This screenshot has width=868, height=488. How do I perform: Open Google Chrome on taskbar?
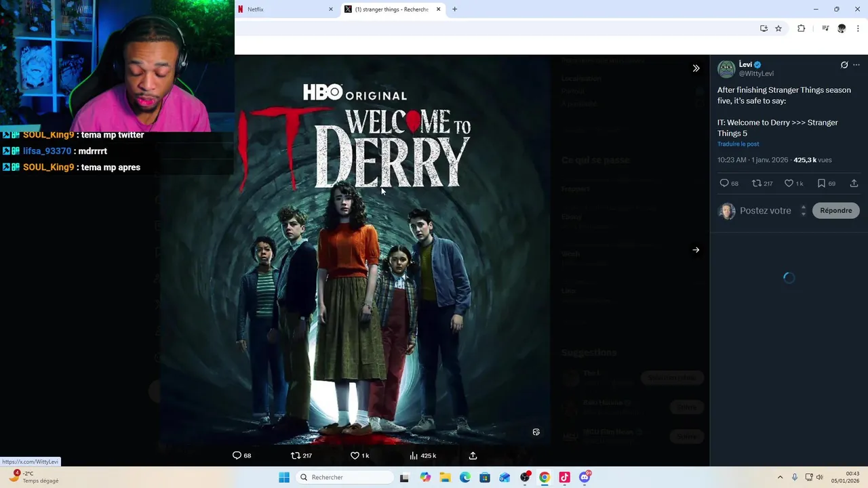pyautogui.click(x=545, y=477)
